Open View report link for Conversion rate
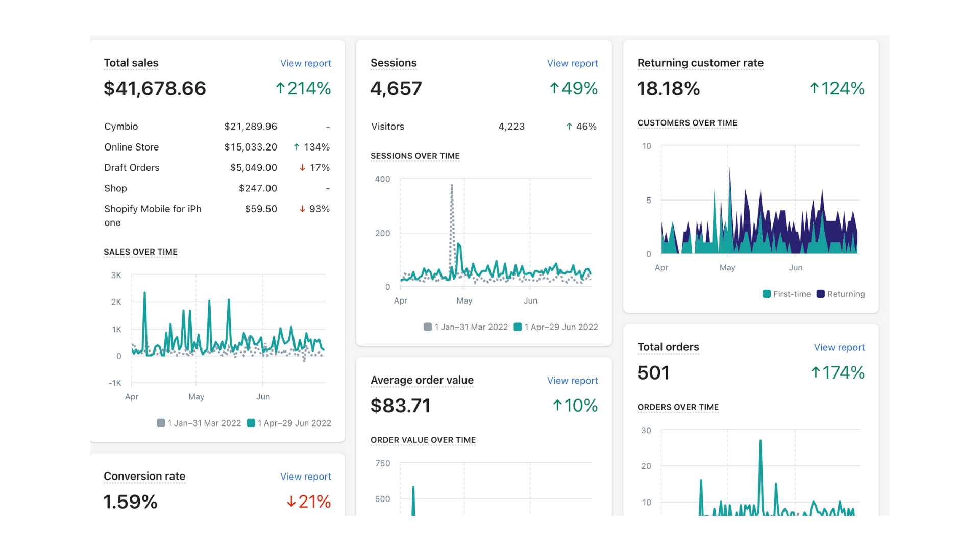 pos(305,477)
